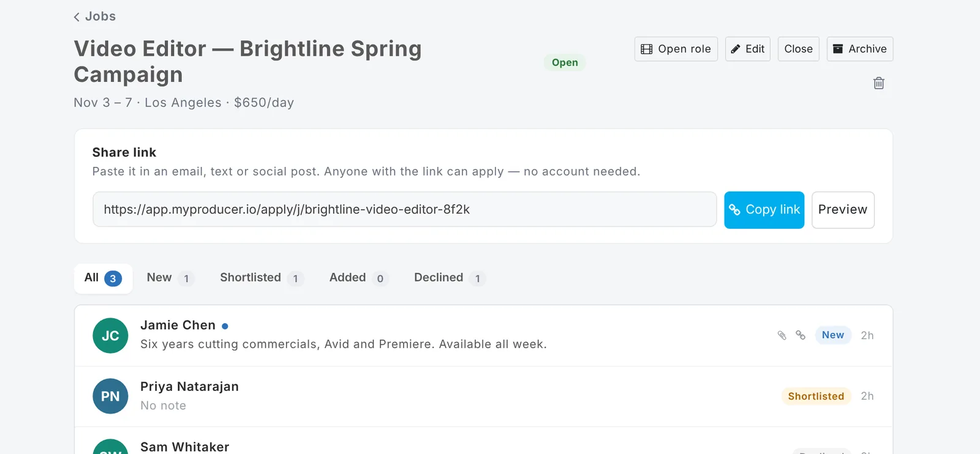Click the date, location and rate line
Viewport: 980px width, 454px height.
click(x=184, y=103)
